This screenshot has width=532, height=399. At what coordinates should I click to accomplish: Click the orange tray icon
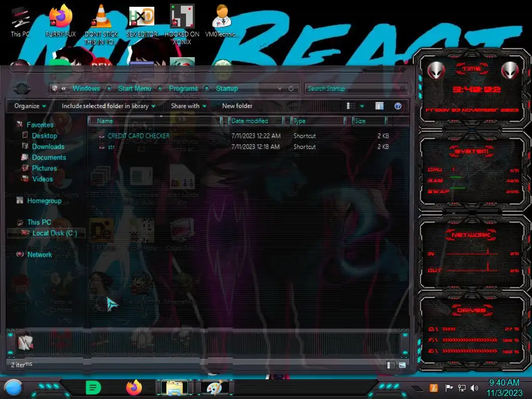click(x=434, y=388)
